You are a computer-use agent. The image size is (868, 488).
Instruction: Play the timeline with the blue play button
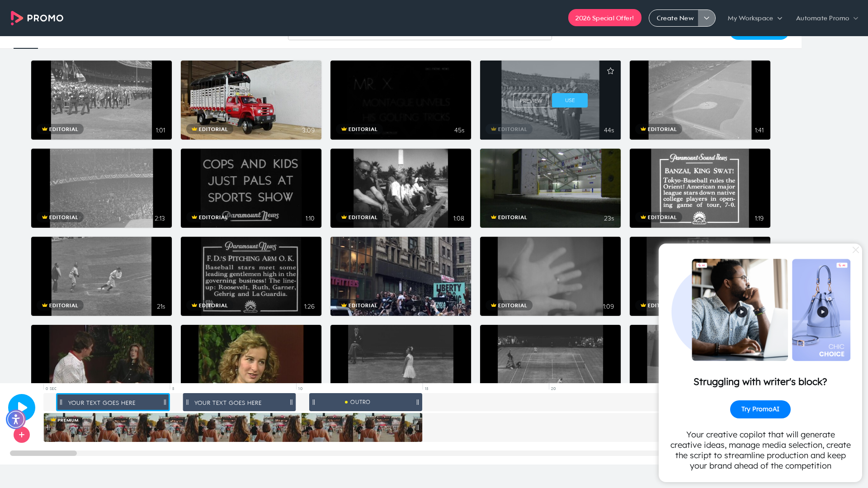coord(22,407)
